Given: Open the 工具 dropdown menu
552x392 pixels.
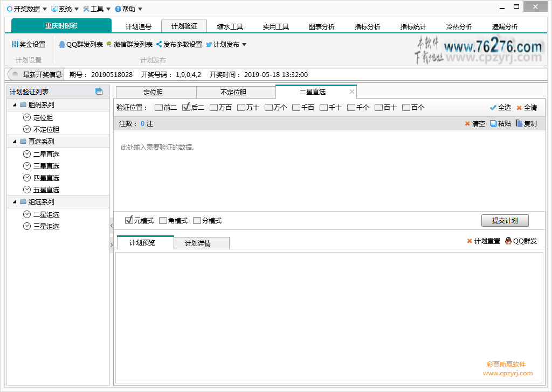Looking at the screenshot, I should tap(97, 9).
